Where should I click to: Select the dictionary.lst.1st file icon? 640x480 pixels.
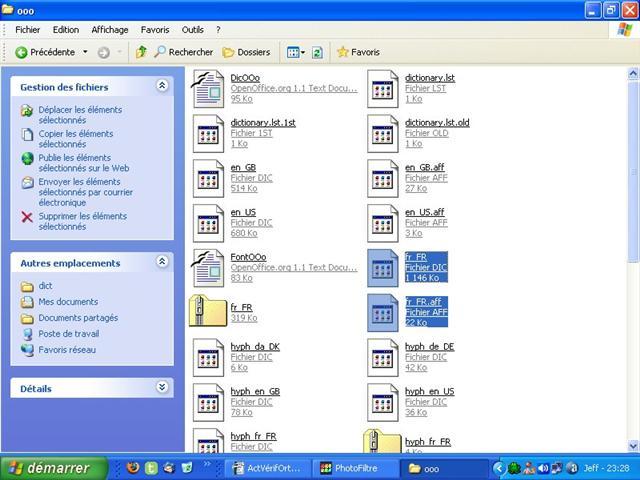(x=208, y=133)
